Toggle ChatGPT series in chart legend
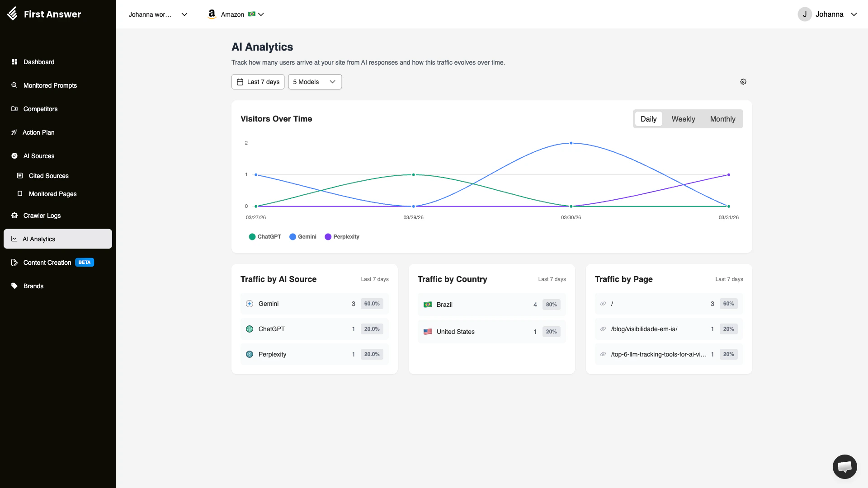Viewport: 868px width, 488px height. (x=265, y=237)
